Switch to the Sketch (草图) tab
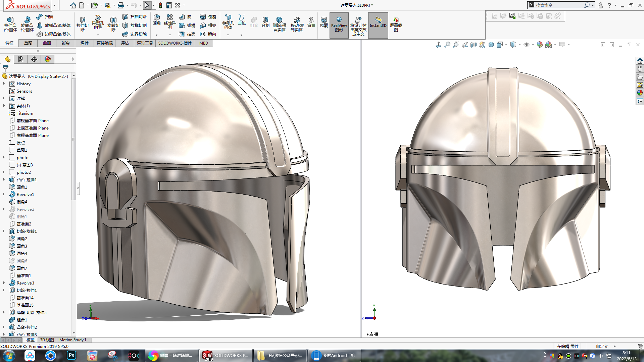This screenshot has width=644, height=362. [x=28, y=43]
